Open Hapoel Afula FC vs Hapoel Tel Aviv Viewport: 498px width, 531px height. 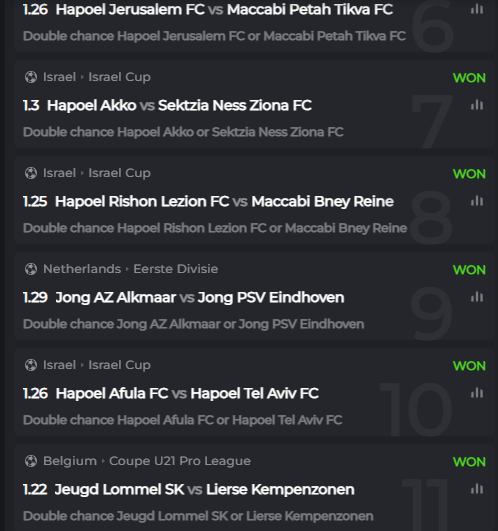pos(187,394)
